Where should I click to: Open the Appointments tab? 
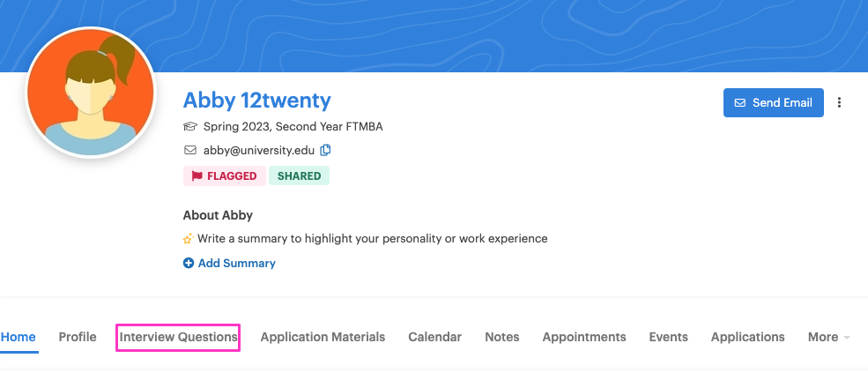pyautogui.click(x=584, y=337)
